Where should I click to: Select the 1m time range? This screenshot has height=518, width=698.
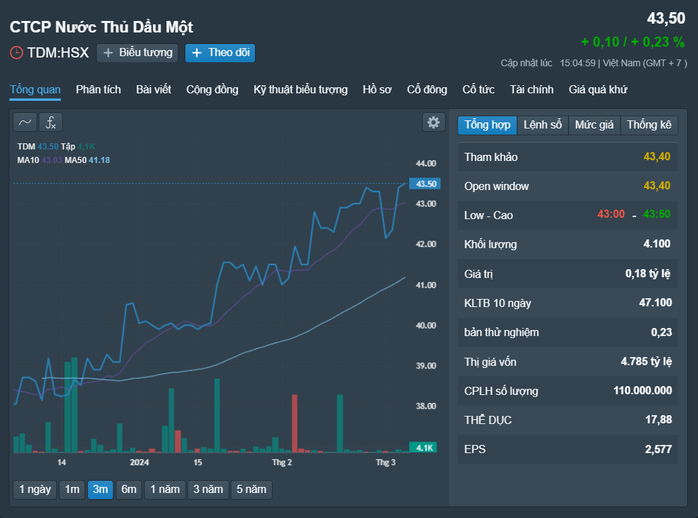point(72,490)
